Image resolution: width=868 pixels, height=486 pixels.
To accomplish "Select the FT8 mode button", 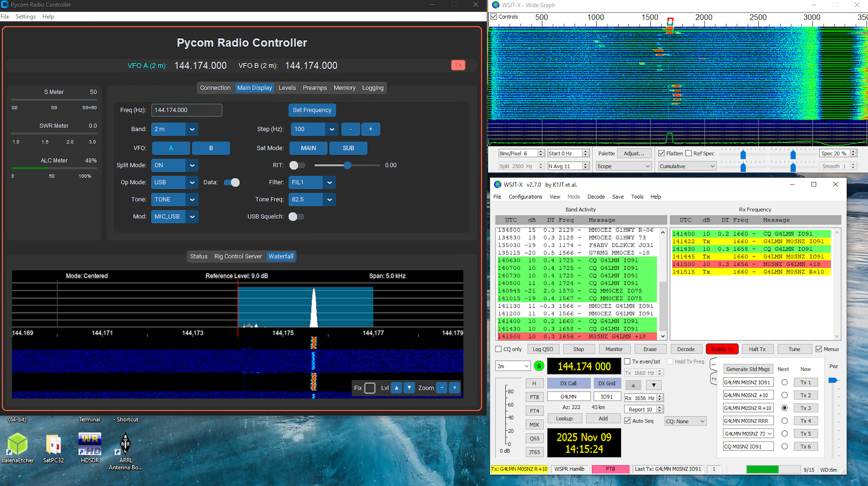I will pyautogui.click(x=534, y=397).
